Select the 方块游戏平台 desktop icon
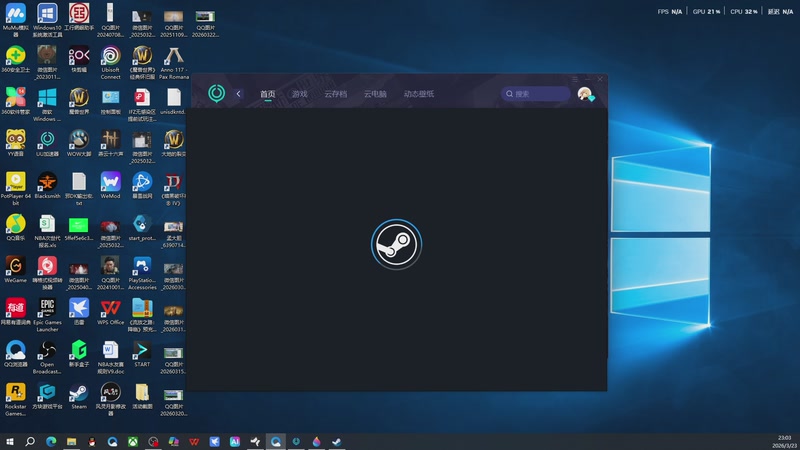This screenshot has width=800, height=450. coord(47,396)
